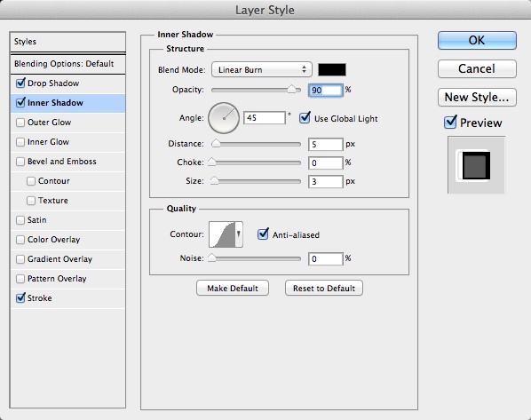Click the Contour curve thumbnail
This screenshot has width=531, height=420.
222,234
